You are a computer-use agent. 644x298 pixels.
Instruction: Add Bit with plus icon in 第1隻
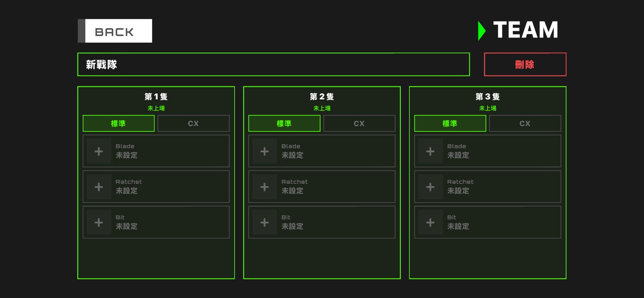pos(99,222)
